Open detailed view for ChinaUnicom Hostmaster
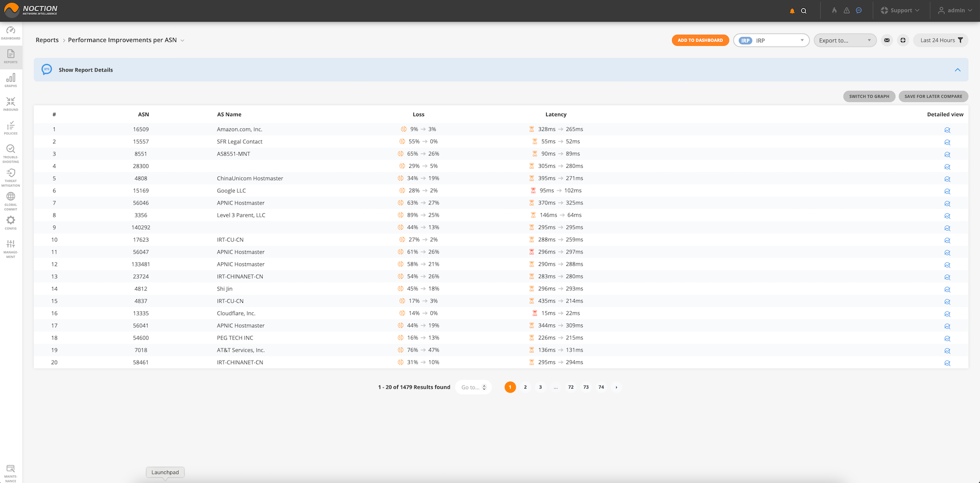Viewport: 980px width, 483px height. pyautogui.click(x=947, y=179)
